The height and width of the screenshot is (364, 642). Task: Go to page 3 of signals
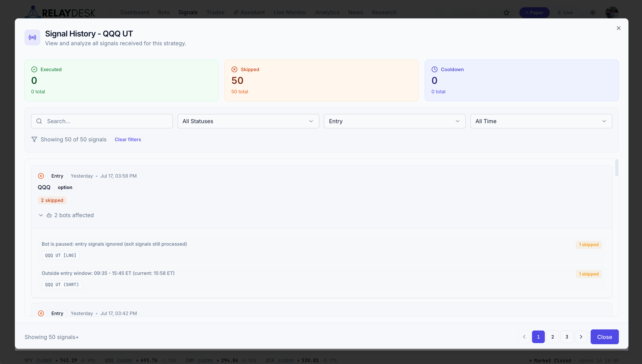567,337
